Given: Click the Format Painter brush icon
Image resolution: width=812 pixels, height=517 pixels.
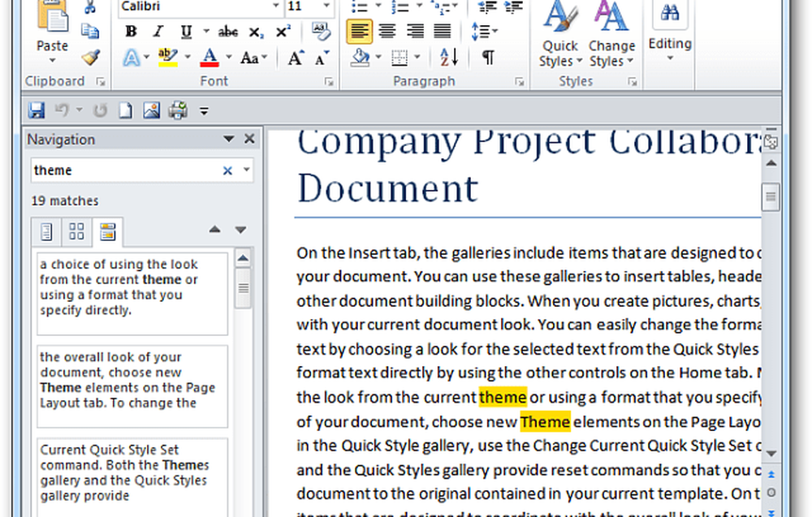Looking at the screenshot, I should [x=89, y=56].
